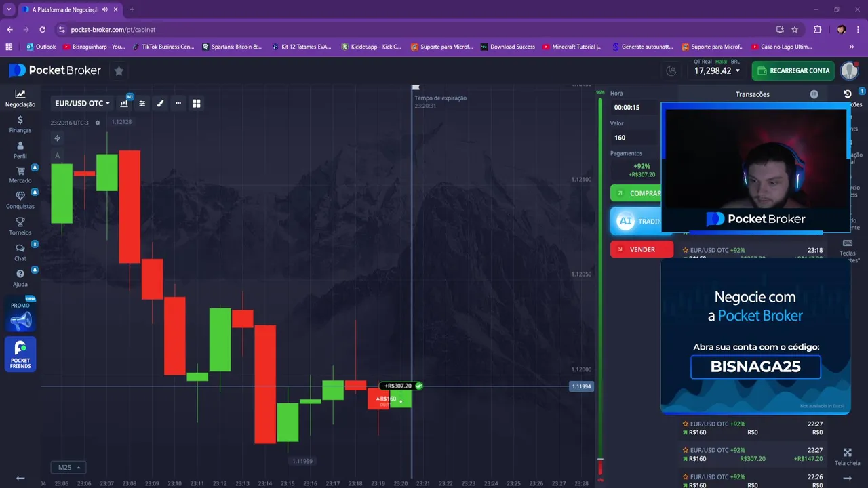Add to favorites with star icon

point(119,70)
